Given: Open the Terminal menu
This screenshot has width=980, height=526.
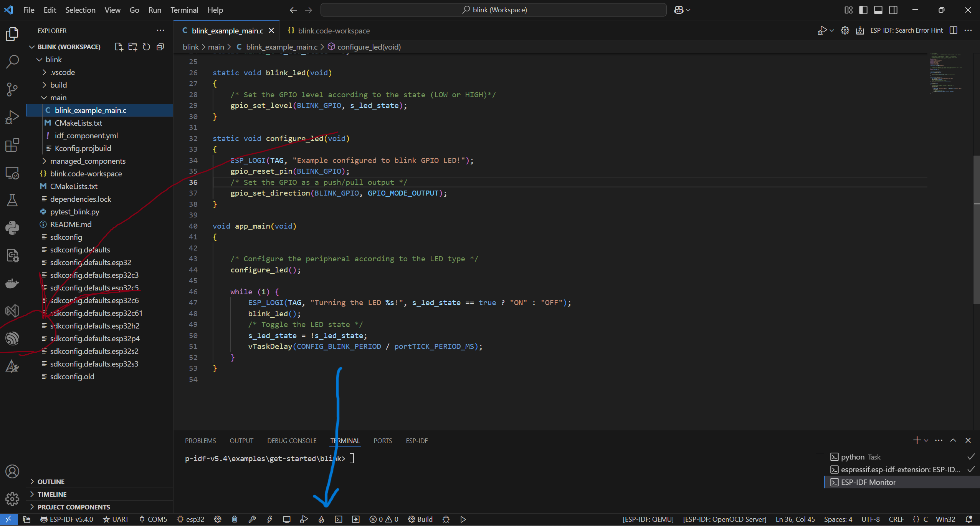Looking at the screenshot, I should (x=184, y=10).
